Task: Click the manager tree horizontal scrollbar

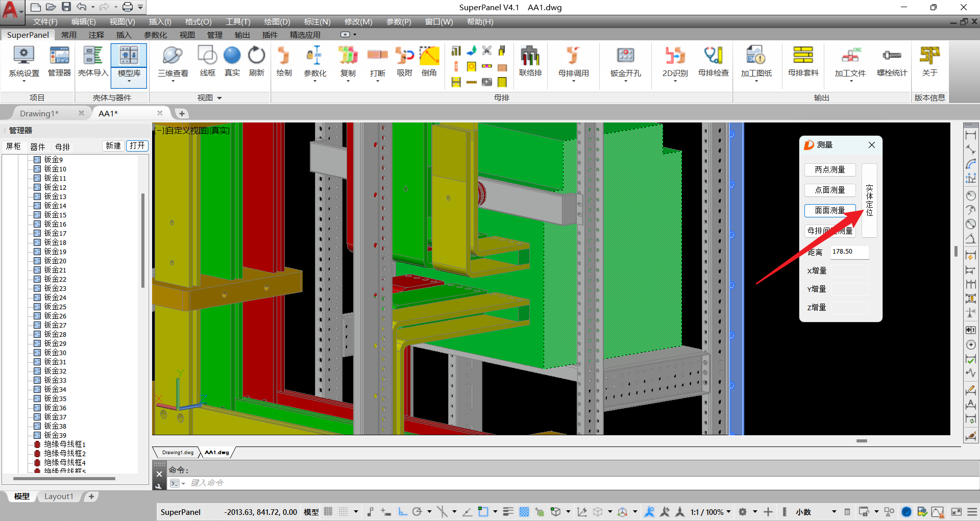Action: click(64, 479)
